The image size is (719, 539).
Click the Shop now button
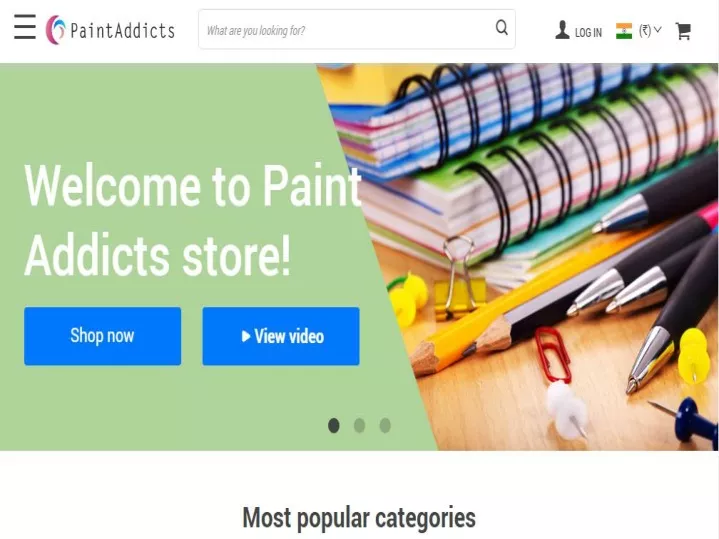[103, 336]
